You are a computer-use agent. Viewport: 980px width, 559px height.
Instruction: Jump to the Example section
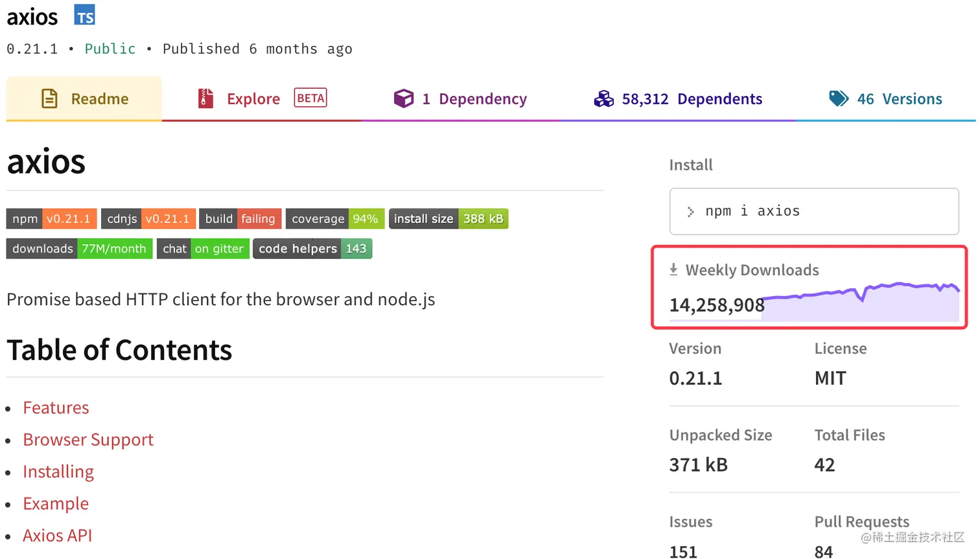[56, 503]
